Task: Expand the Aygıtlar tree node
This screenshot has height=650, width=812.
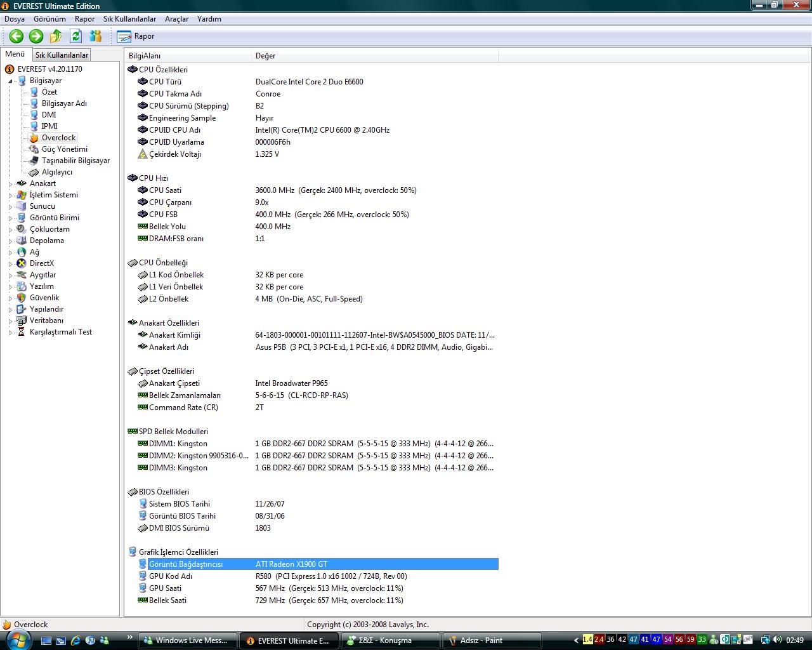Action: 10,275
